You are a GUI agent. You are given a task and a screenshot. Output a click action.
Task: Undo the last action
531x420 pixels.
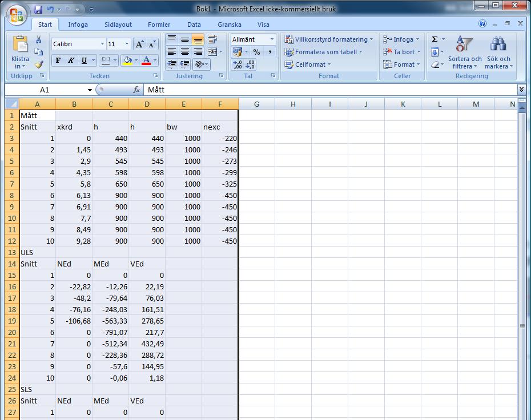point(50,10)
